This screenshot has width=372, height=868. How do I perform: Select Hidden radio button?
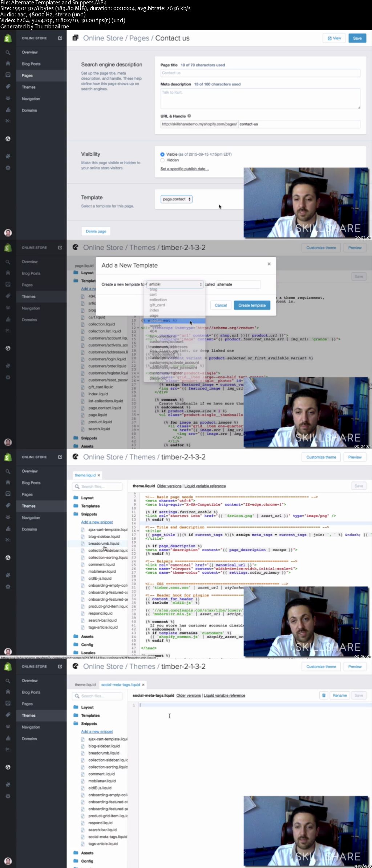pos(162,160)
